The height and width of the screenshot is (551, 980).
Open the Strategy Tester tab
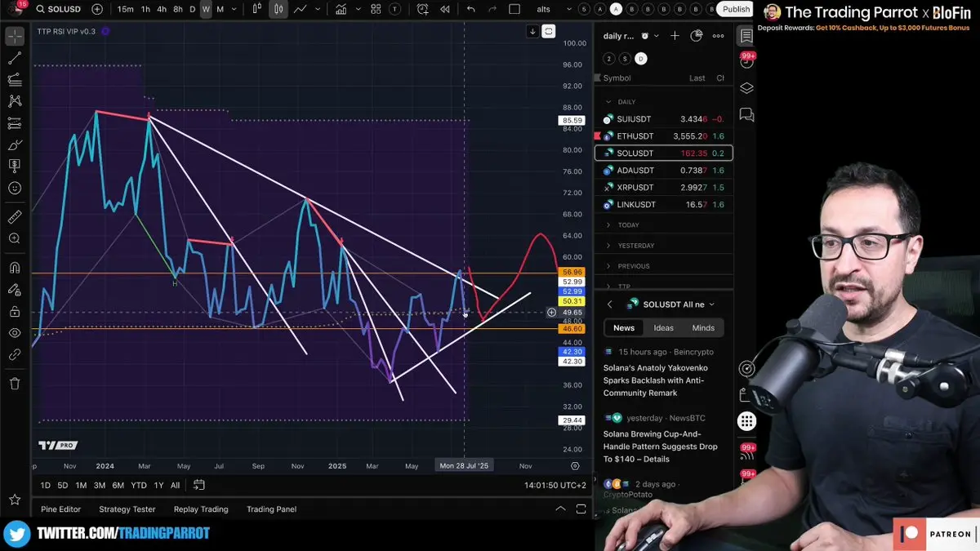127,509
